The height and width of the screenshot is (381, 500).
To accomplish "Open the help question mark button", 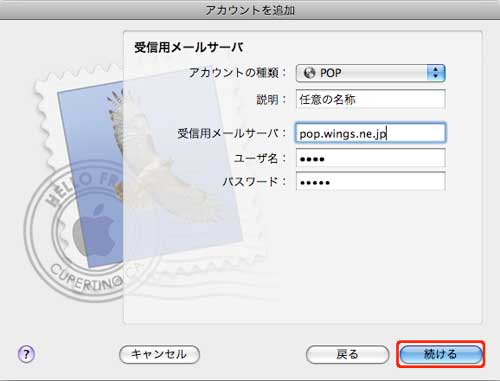I will pos(26,354).
